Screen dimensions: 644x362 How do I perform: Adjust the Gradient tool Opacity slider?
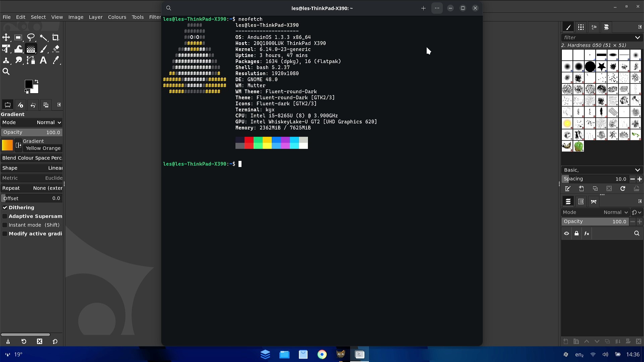tap(32, 132)
